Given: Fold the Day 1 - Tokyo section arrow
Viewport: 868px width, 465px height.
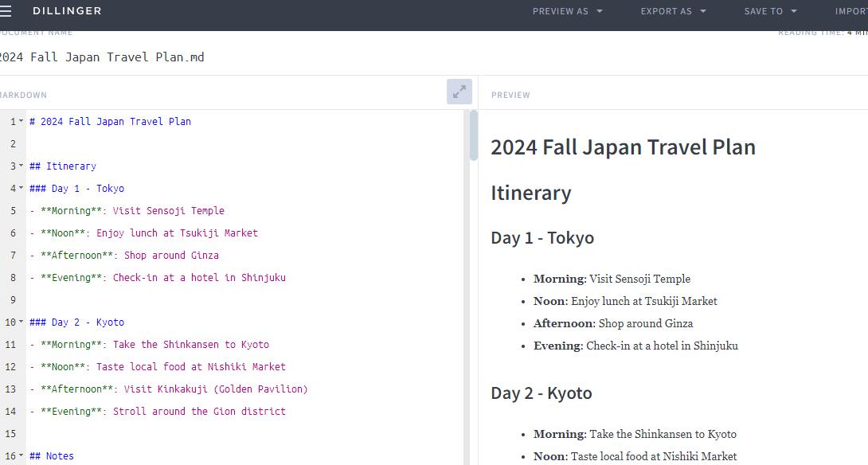Looking at the screenshot, I should point(22,189).
